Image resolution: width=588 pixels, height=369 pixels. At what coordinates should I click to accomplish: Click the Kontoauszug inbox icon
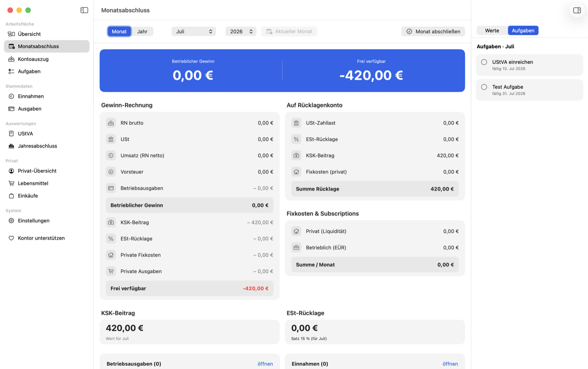(11, 59)
